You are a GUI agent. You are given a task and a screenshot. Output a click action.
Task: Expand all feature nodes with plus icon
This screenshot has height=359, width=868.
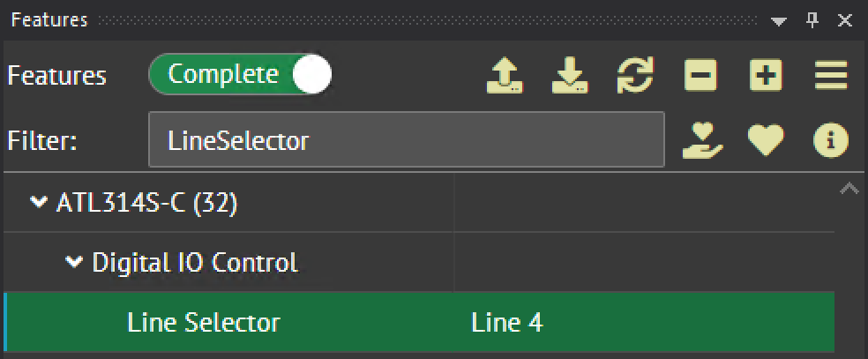(x=766, y=76)
